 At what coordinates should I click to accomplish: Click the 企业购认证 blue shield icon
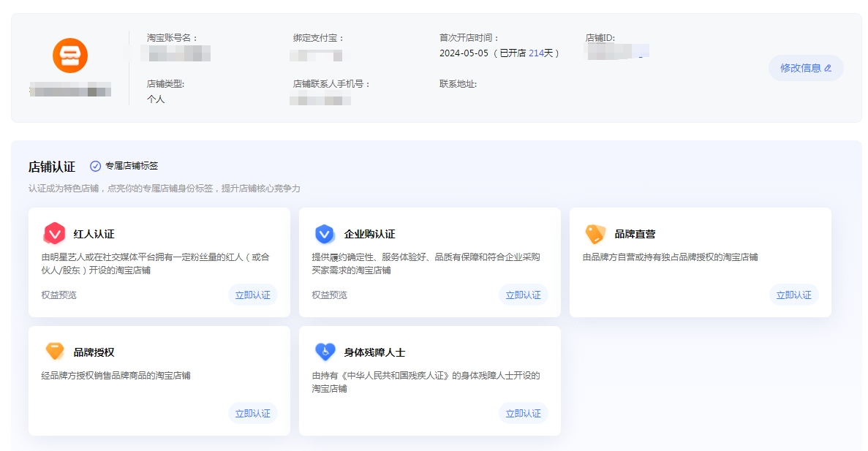[325, 233]
